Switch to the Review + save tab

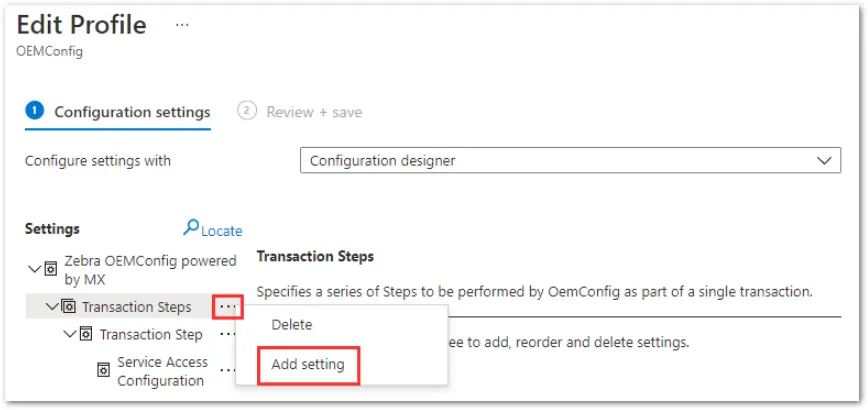[299, 112]
